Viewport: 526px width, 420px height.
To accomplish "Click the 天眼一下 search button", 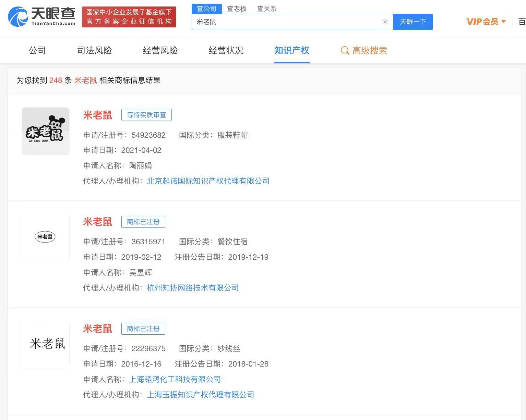I will (413, 22).
